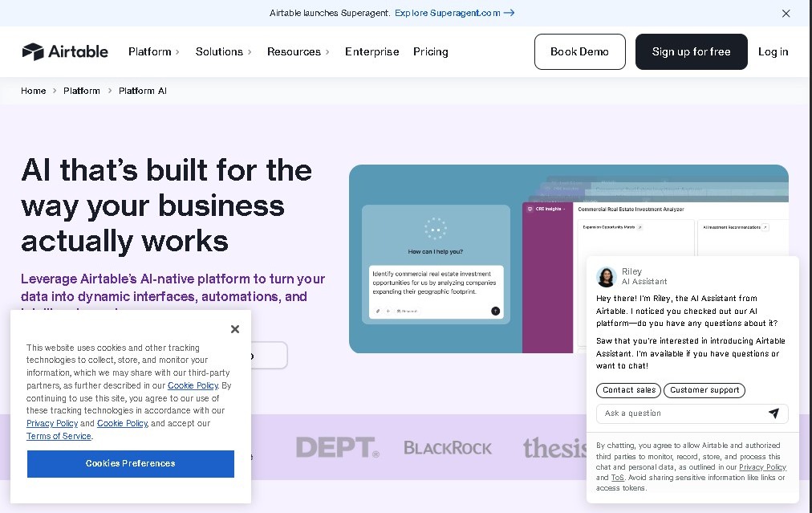Click the CRE Insights tab in the demo
The image size is (812, 513).
tap(547, 210)
